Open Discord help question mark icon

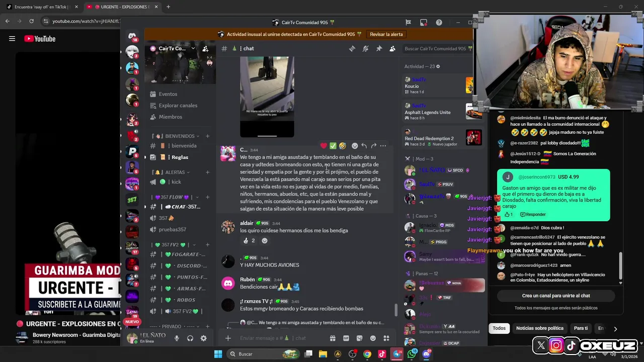tap(439, 23)
